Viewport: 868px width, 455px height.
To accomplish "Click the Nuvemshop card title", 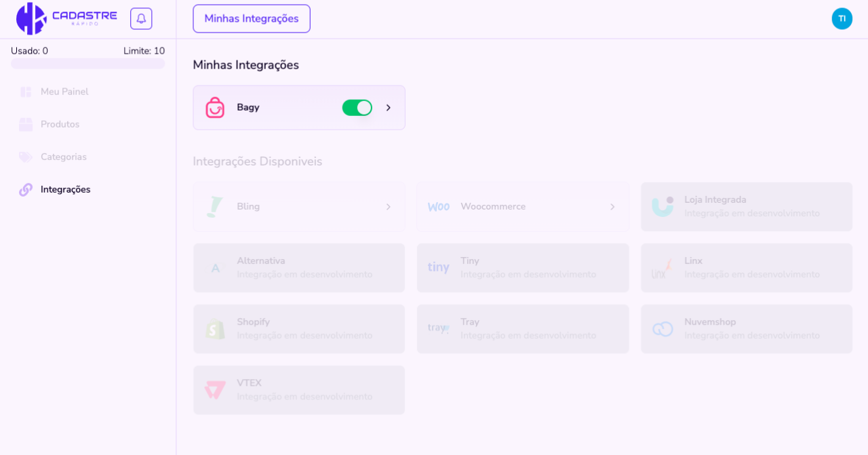I will coord(710,321).
